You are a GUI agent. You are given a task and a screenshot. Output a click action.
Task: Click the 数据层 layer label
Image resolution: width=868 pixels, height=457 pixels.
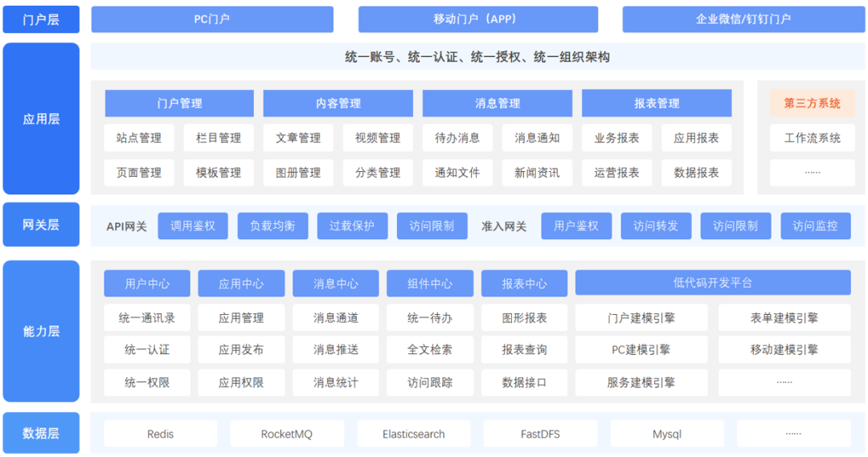click(x=41, y=434)
